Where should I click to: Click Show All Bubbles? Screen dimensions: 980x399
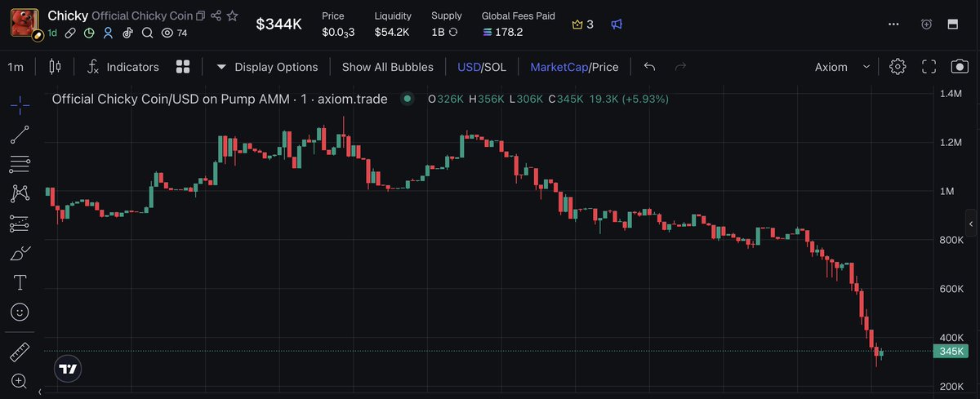coord(388,67)
